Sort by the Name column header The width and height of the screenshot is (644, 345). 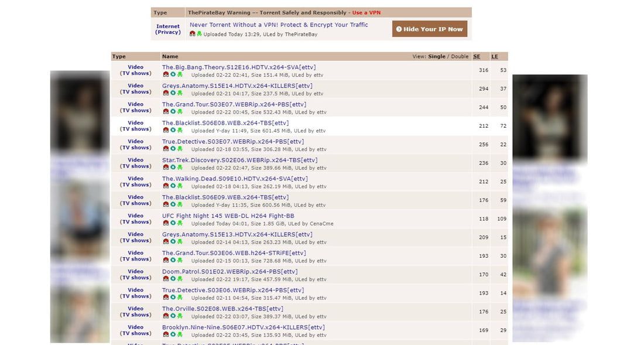pyautogui.click(x=170, y=56)
